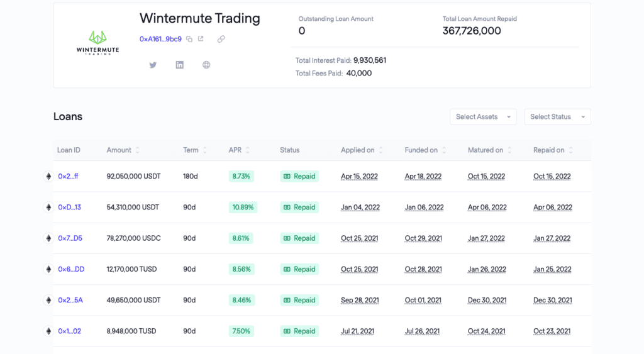Click the 7.50% APR badge
The width and height of the screenshot is (644, 354).
click(241, 331)
